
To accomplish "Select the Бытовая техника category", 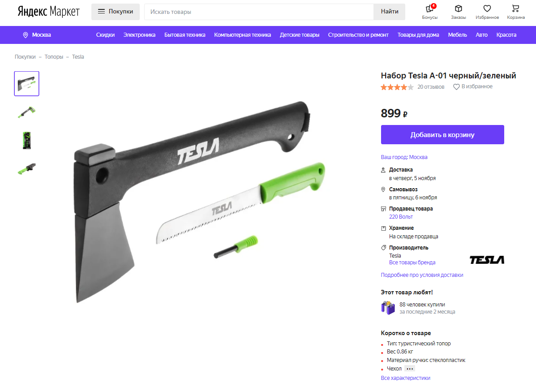I will (184, 35).
